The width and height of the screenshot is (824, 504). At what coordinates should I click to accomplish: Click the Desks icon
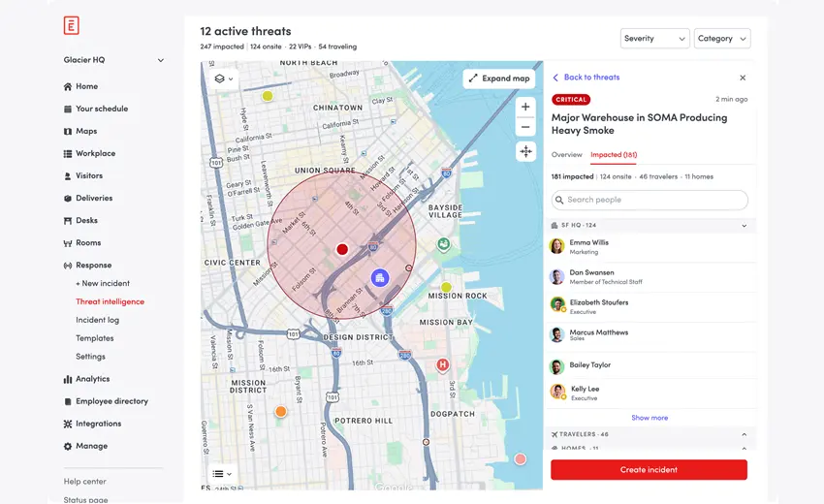pyautogui.click(x=67, y=221)
